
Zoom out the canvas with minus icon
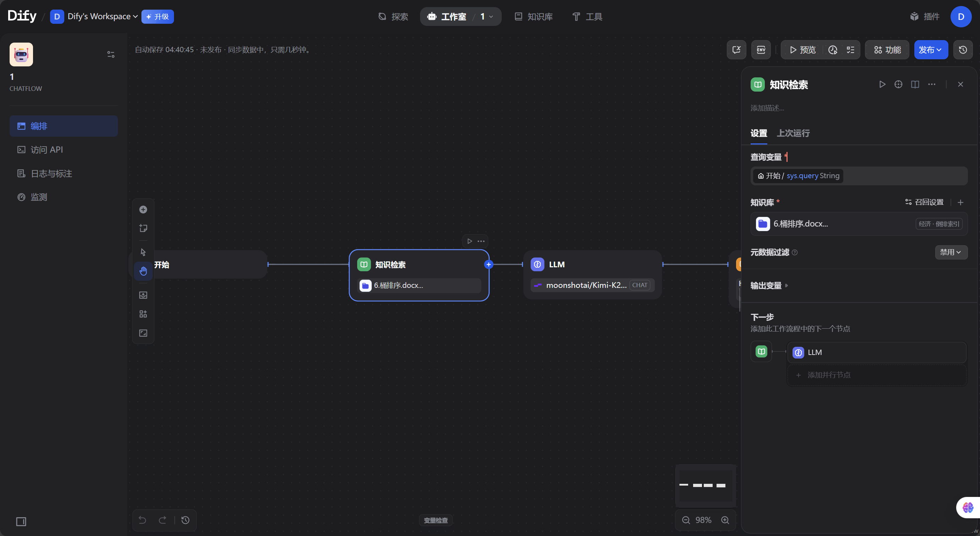point(686,520)
